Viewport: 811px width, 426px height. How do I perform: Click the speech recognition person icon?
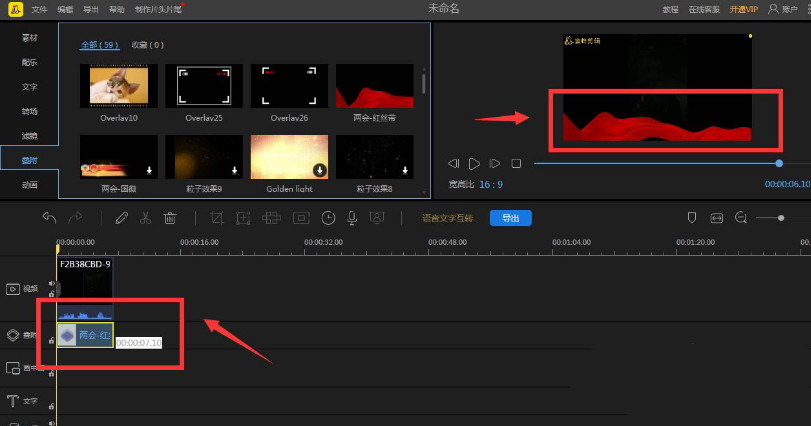(377, 218)
